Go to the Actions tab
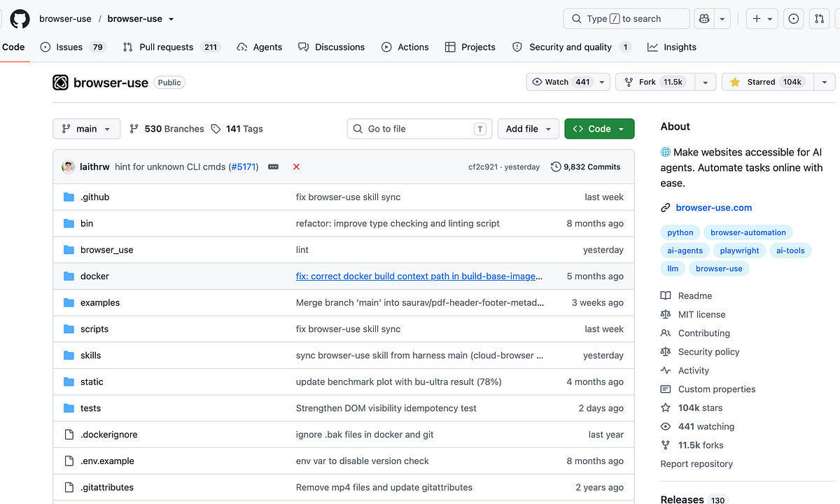 (x=405, y=47)
